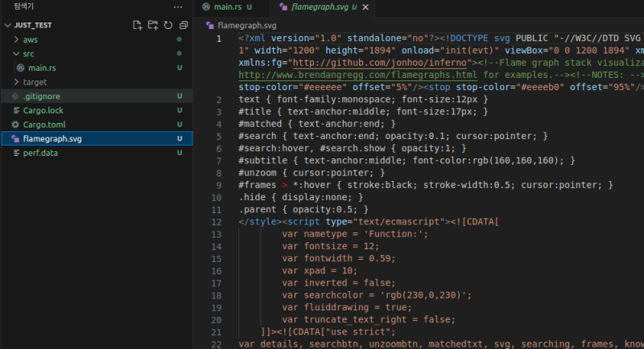The image size is (644, 349).
Task: Click the New File icon in explorer
Action: [137, 25]
